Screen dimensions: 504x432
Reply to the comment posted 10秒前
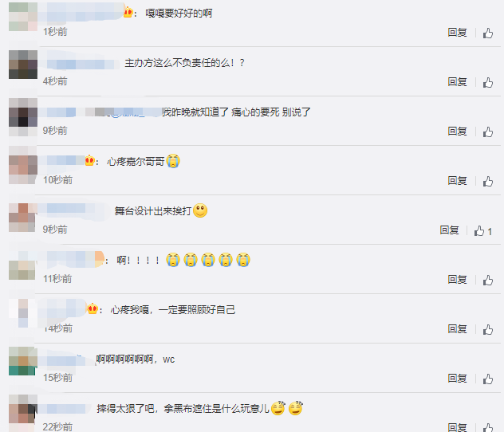[x=458, y=181]
